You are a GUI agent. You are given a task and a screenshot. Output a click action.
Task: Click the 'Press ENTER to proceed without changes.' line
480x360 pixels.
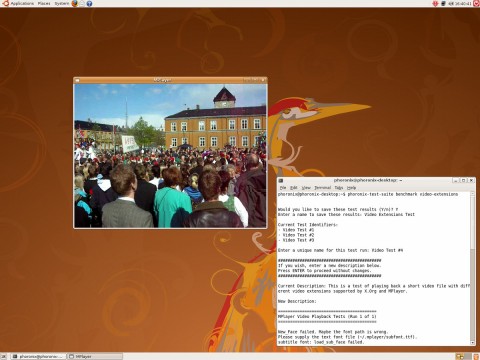324,271
